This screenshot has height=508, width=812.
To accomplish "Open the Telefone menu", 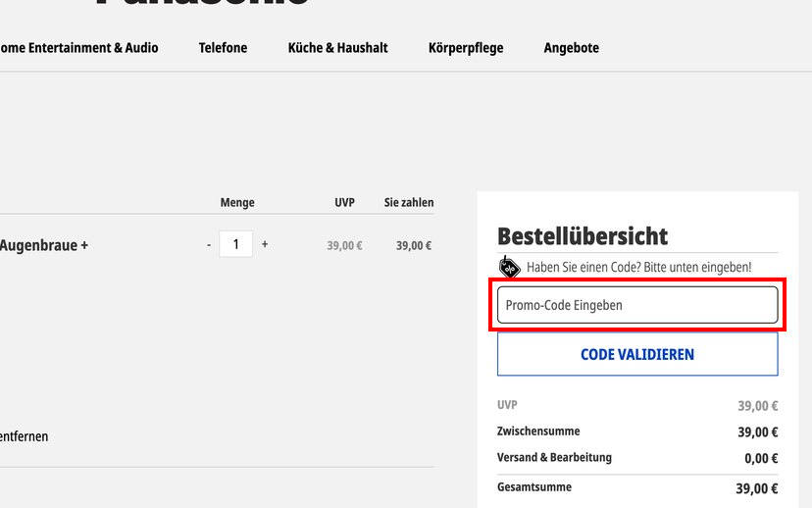I will pyautogui.click(x=223, y=48).
